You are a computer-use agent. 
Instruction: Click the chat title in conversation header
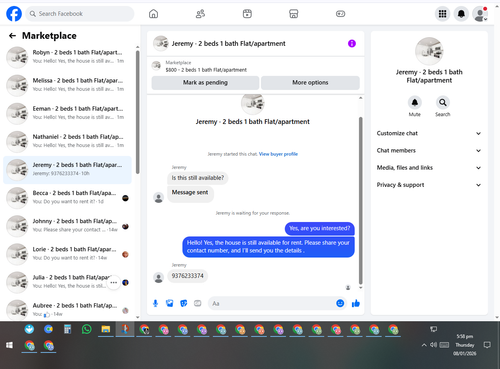click(x=228, y=44)
